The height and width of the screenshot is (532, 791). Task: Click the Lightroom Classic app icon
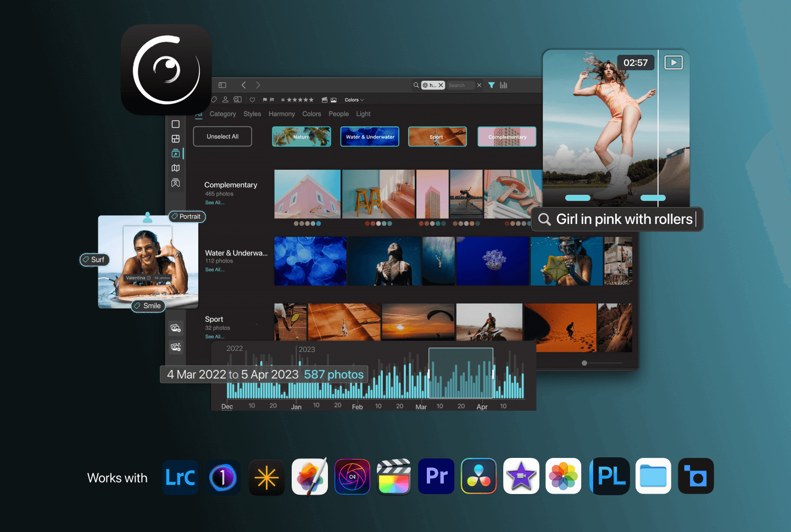click(180, 477)
